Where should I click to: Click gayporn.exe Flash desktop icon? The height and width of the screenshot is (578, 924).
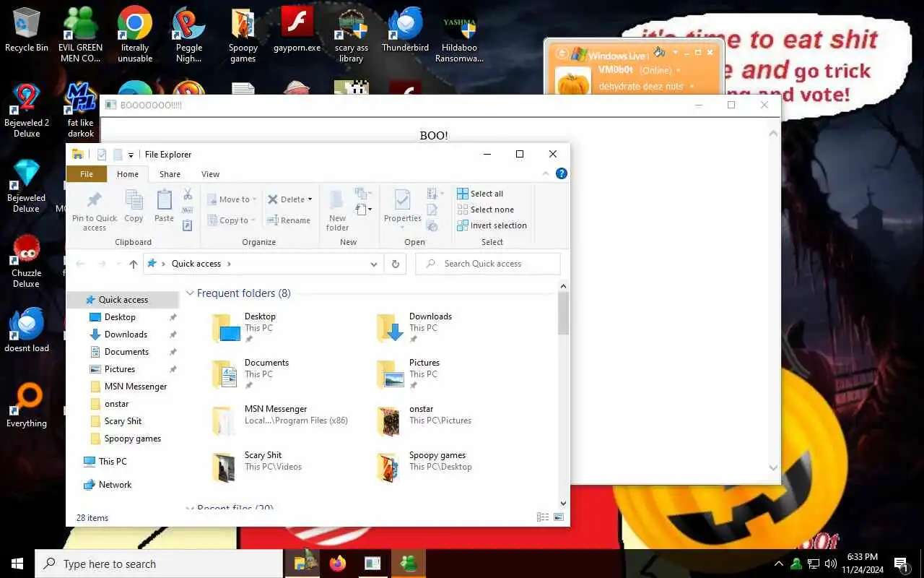point(297,30)
